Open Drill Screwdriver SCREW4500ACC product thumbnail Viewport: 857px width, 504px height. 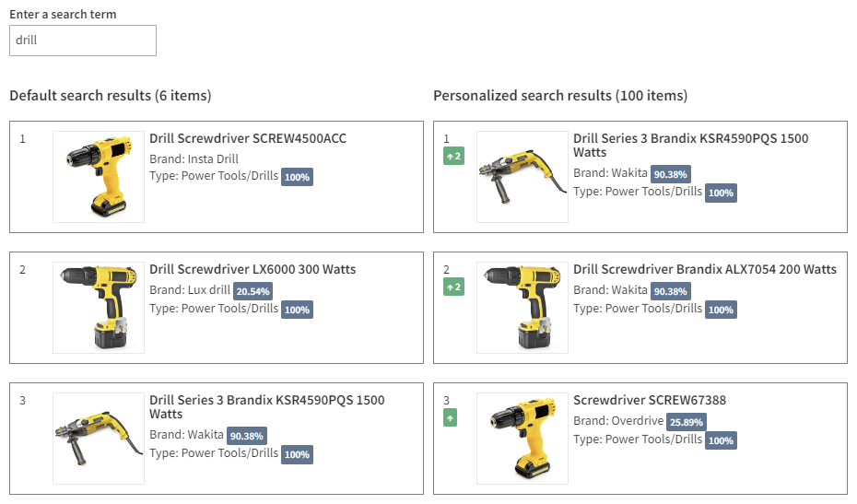pyautogui.click(x=99, y=177)
